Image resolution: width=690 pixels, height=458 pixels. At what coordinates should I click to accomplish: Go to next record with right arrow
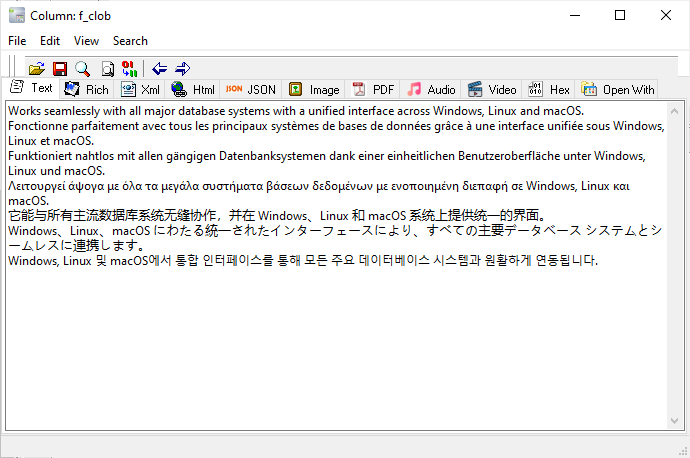182,69
